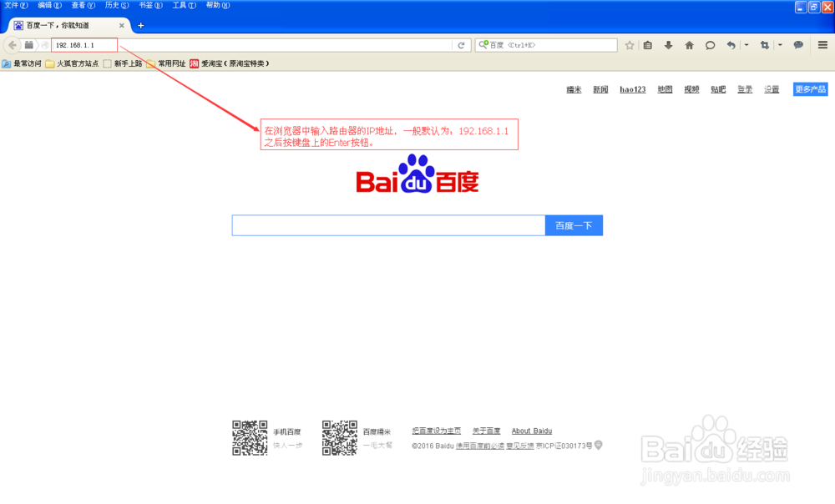Viewport: 835px width, 504px height.
Task: Click the Baidu paw tab favicon
Action: (x=18, y=25)
